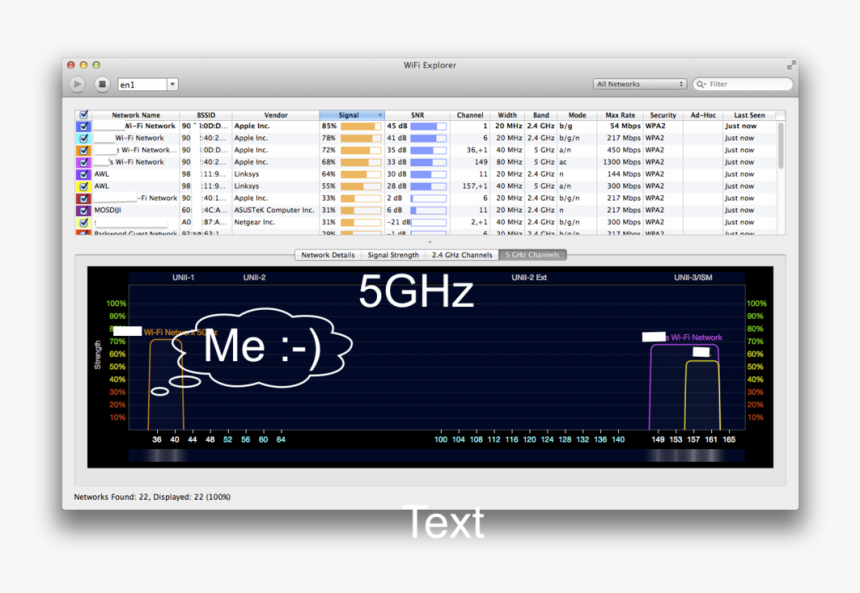
Task: Sort by Width column header
Action: [507, 115]
